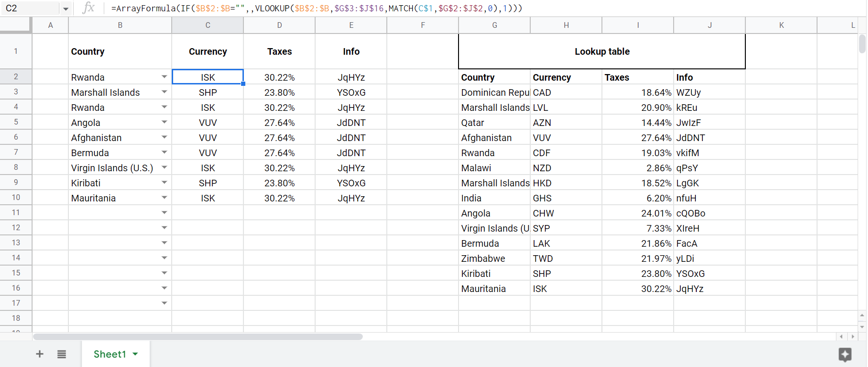Select the lookup 'Taxes' header in I2

pos(638,77)
